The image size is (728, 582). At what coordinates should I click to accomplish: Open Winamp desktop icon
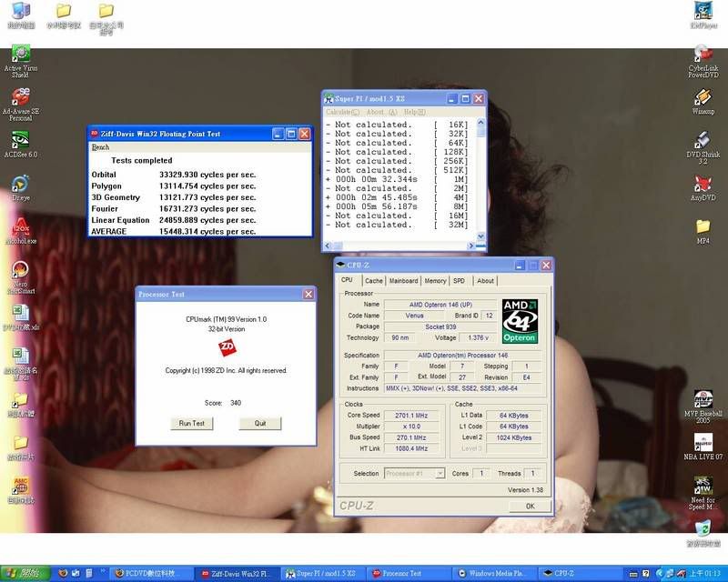click(703, 101)
